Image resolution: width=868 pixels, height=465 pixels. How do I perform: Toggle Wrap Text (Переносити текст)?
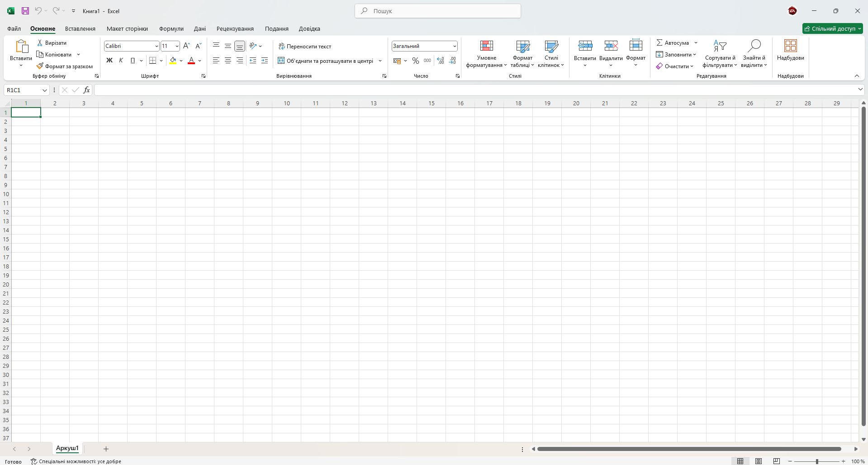click(305, 46)
